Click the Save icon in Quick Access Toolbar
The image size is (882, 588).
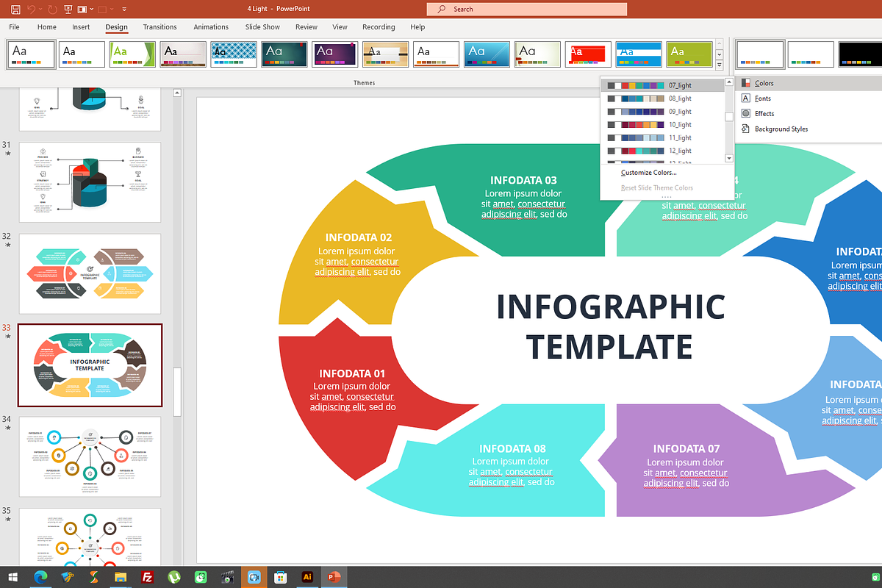pos(15,10)
